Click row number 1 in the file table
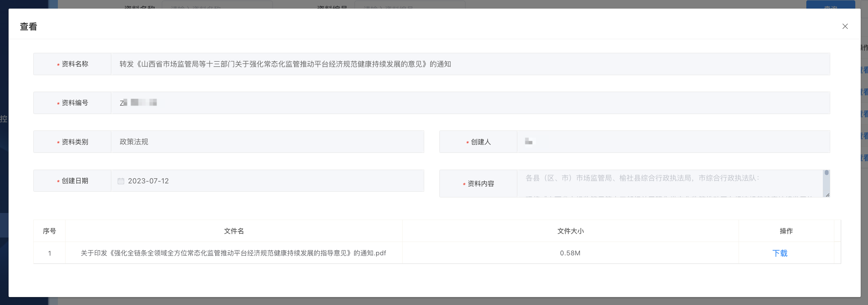868x305 pixels. [50, 253]
